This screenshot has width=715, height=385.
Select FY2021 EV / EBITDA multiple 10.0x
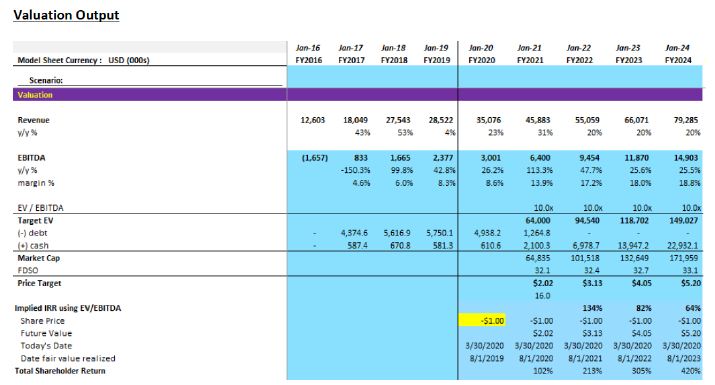pos(543,208)
